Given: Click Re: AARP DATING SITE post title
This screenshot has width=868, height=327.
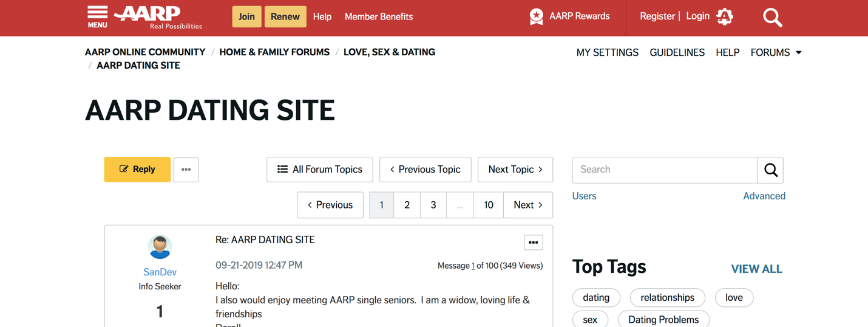Looking at the screenshot, I should tap(265, 240).
